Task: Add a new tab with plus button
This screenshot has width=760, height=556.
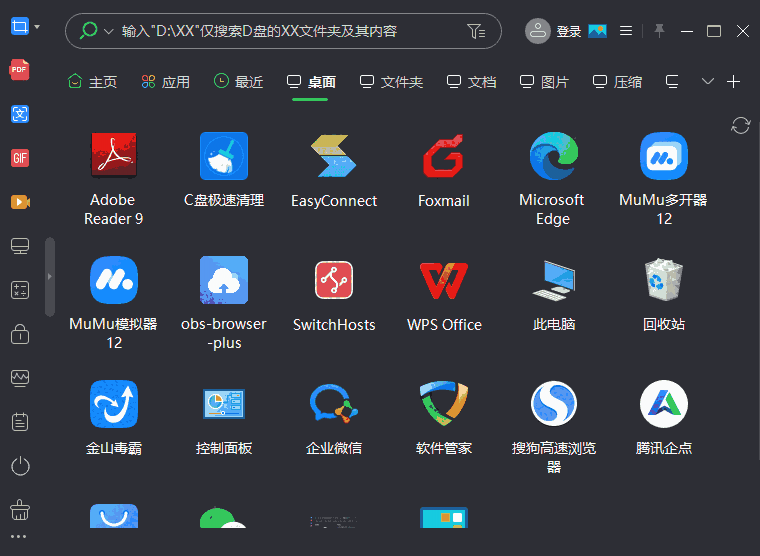Action: (x=733, y=81)
